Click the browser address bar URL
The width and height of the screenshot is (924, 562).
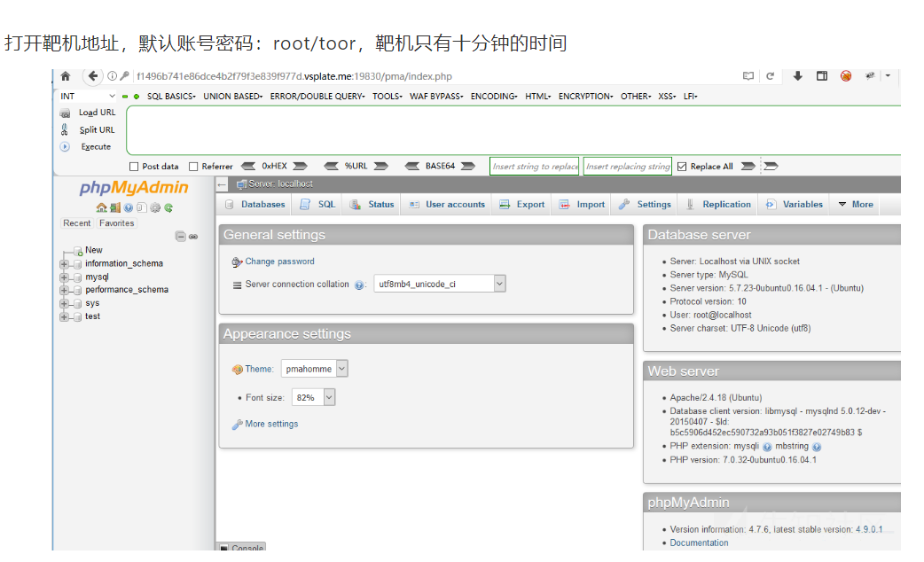click(294, 76)
